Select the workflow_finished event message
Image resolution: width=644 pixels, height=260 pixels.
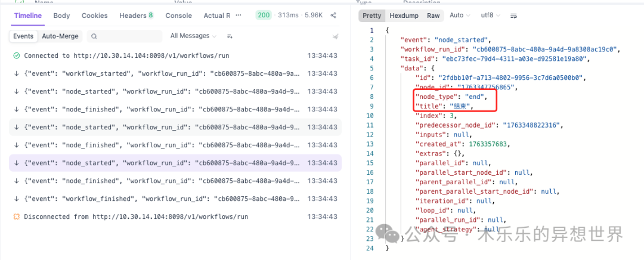(175, 199)
